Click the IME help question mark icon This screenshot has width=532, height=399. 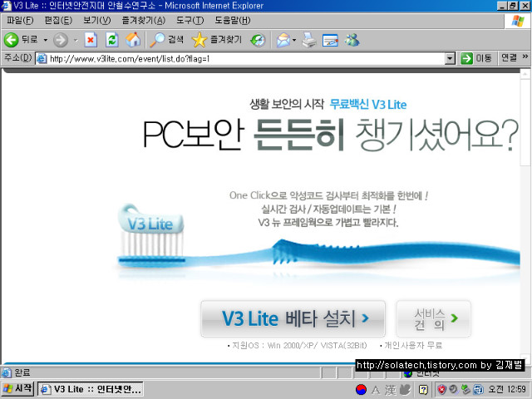coord(423,390)
